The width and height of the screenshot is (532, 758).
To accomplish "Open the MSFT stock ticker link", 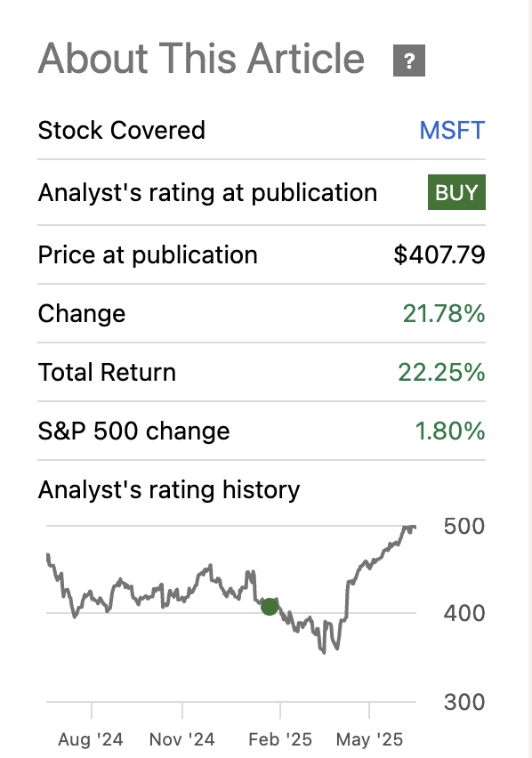I will (x=452, y=130).
